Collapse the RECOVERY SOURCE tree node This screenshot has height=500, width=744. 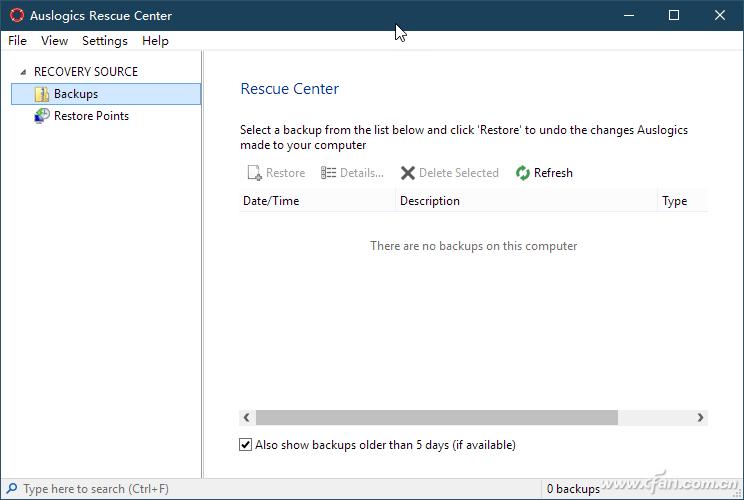tap(23, 72)
